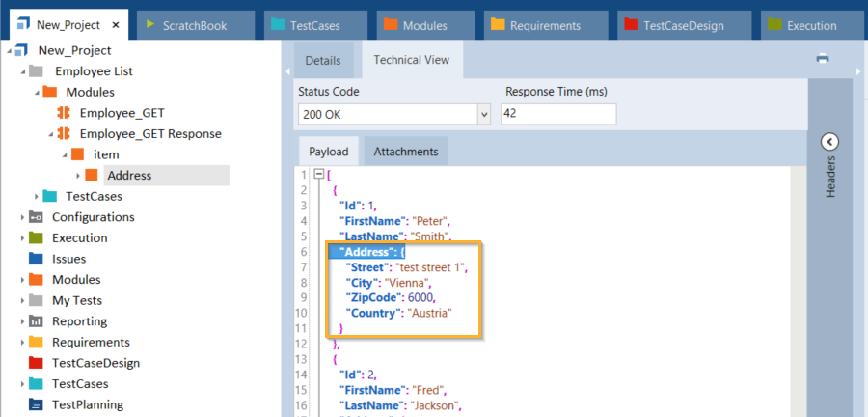Screen dimensions: 868x417
Task: Click the red TestCaseDesign folder icon
Action: 36,363
